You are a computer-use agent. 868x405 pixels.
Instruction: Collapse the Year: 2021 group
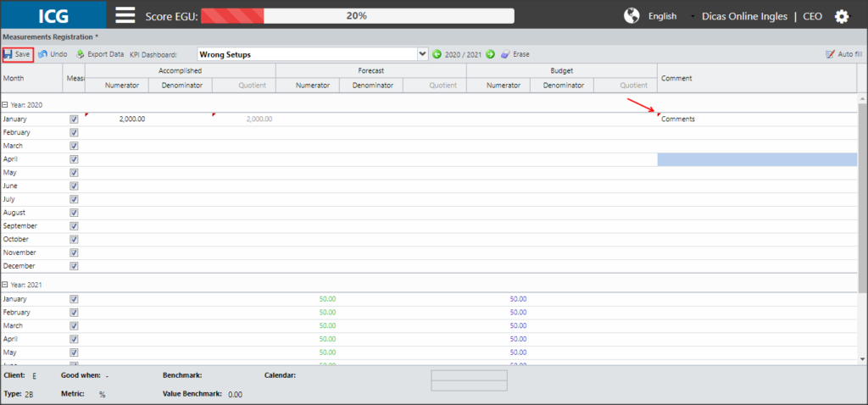pos(5,285)
